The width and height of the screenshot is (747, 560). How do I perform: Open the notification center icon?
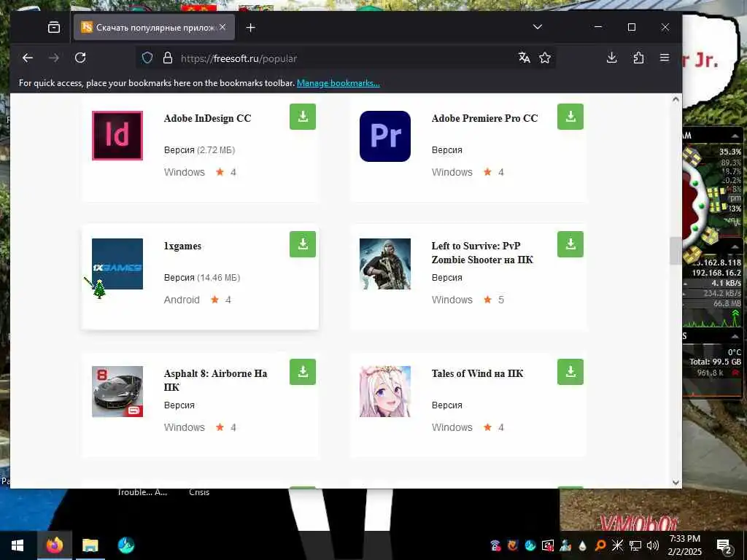click(724, 545)
